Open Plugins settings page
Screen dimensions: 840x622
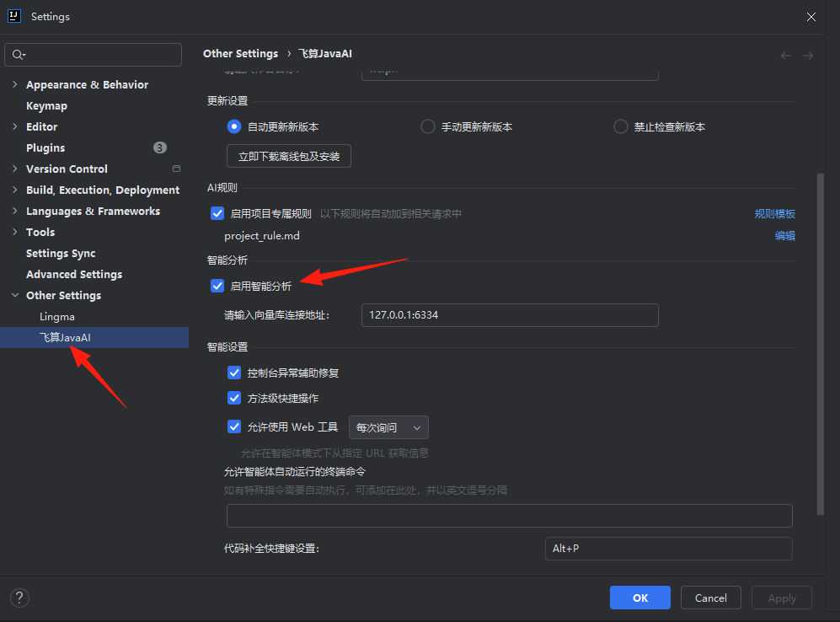click(x=45, y=147)
